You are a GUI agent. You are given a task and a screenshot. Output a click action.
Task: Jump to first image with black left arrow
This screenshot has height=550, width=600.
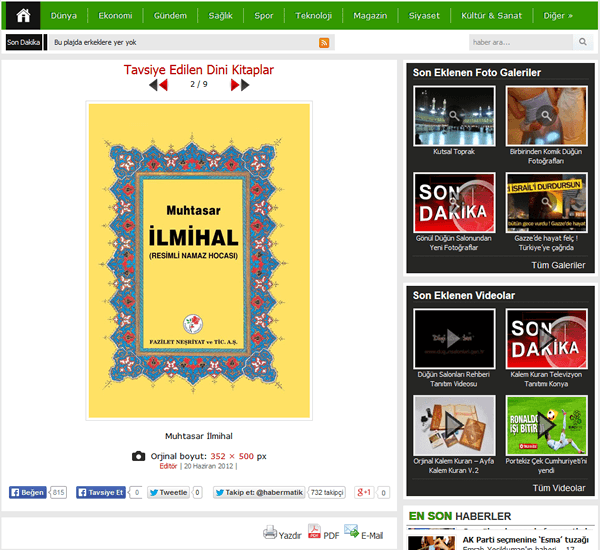(x=153, y=85)
